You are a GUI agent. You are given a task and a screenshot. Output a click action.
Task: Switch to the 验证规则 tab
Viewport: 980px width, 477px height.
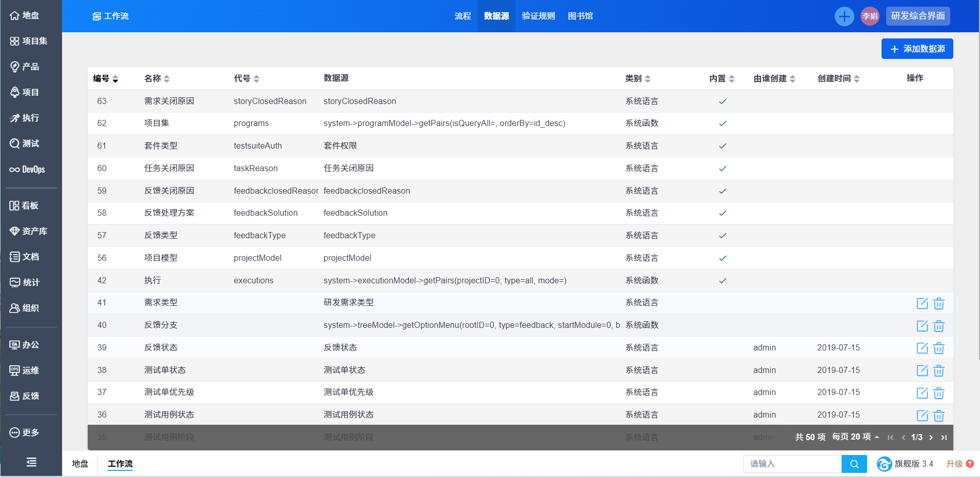[x=538, y=16]
